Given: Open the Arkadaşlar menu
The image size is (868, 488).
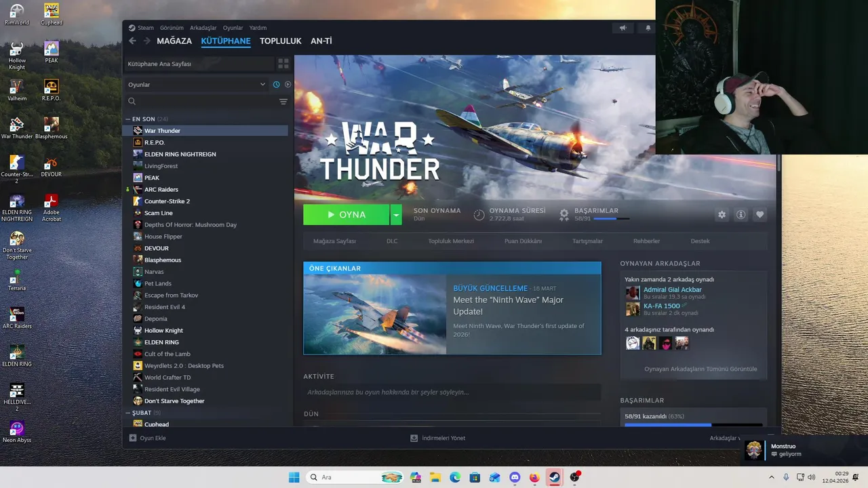Looking at the screenshot, I should pyautogui.click(x=203, y=28).
